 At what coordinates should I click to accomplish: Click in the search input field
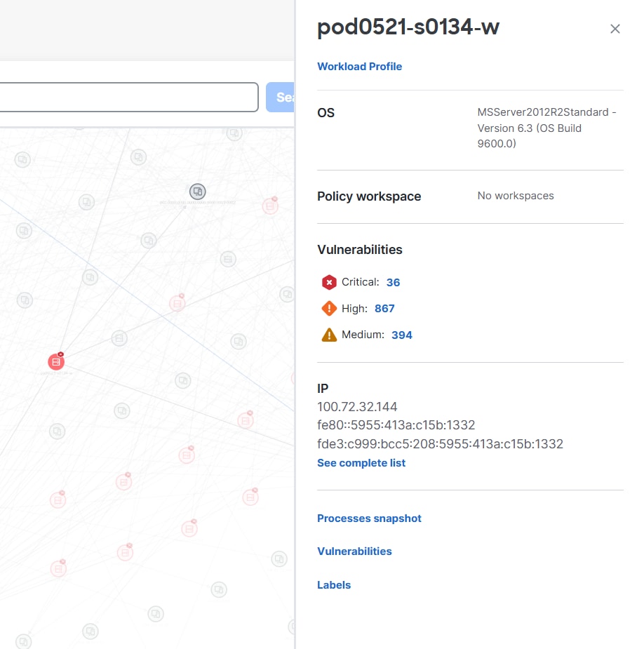tap(126, 98)
